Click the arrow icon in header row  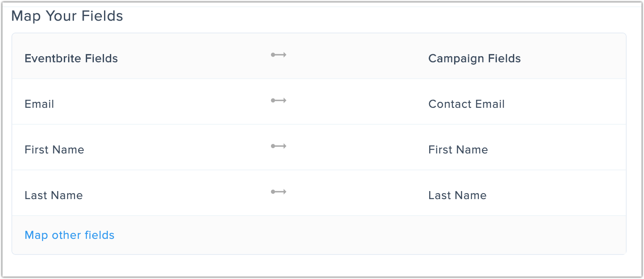pos(279,55)
